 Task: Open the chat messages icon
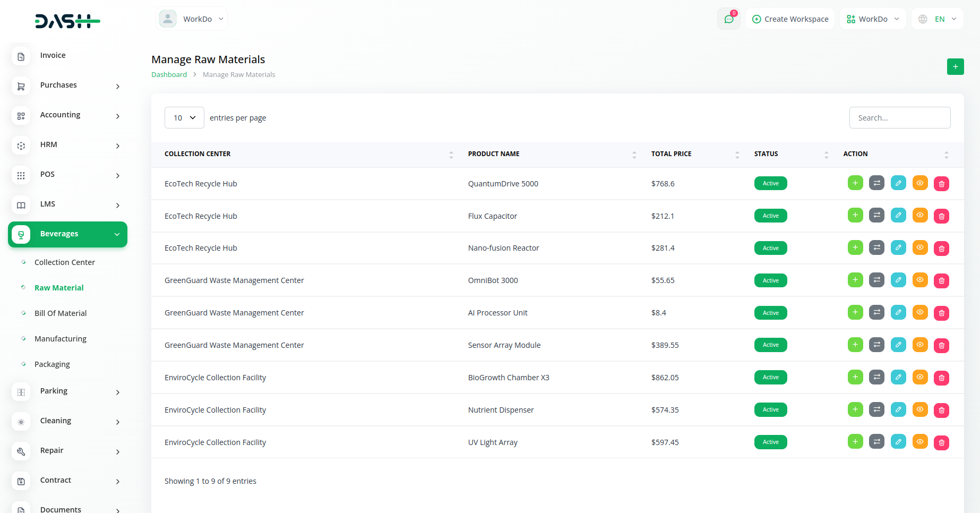[x=728, y=19]
